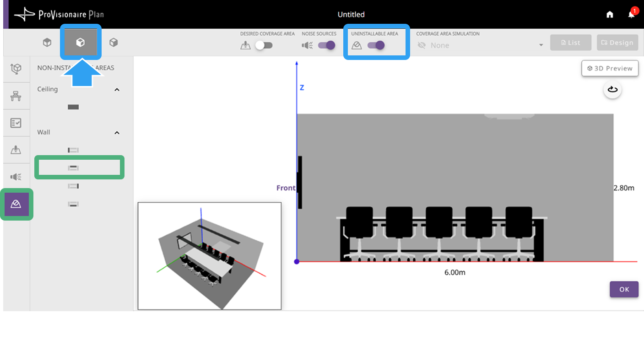Click the 3D Preview button
Image resolution: width=644 pixels, height=362 pixels.
click(x=610, y=68)
